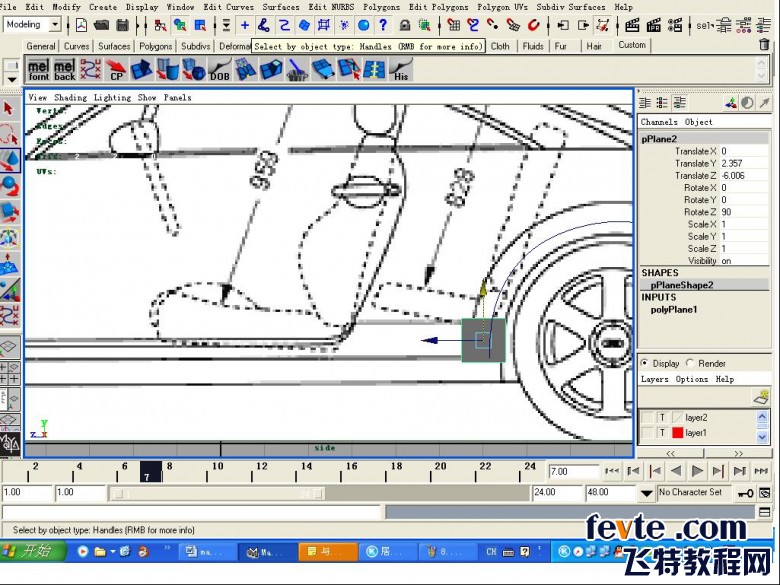780x585 pixels.
Task: Run the 'mel back' shelf button
Action: pos(64,70)
